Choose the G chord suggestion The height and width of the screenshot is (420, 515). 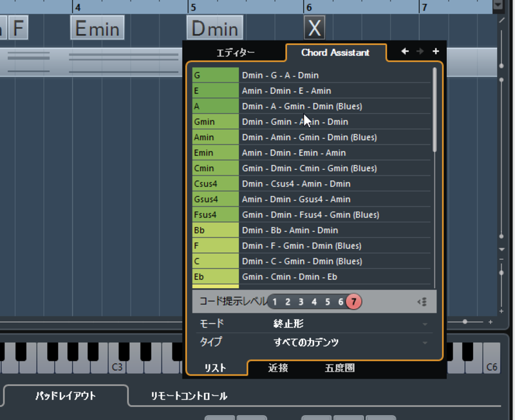(216, 75)
